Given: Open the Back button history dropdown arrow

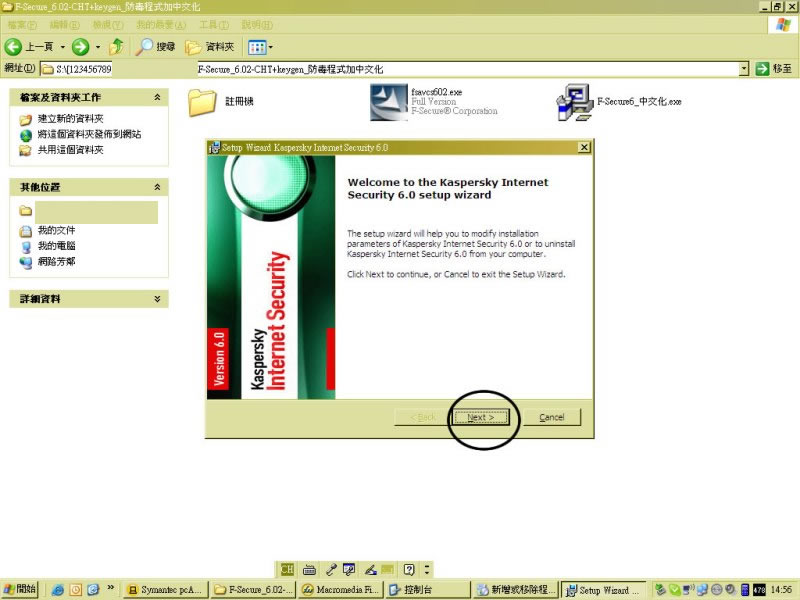Looking at the screenshot, I should click(x=63, y=47).
